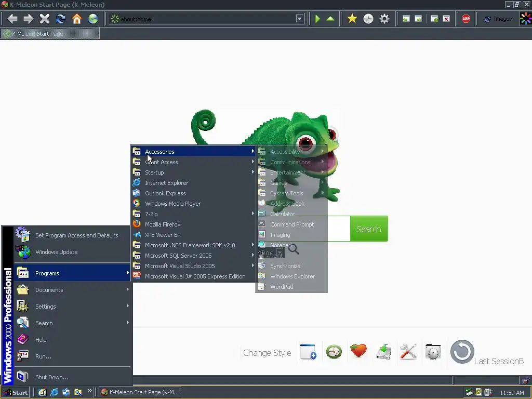The width and height of the screenshot is (532, 399).
Task: Expand the 7-Zip submenu arrow
Action: tap(253, 214)
